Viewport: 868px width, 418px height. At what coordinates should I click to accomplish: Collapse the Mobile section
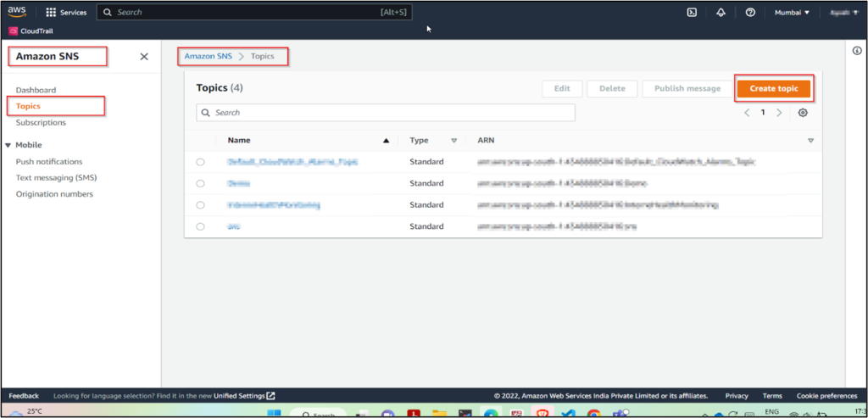tap(8, 145)
